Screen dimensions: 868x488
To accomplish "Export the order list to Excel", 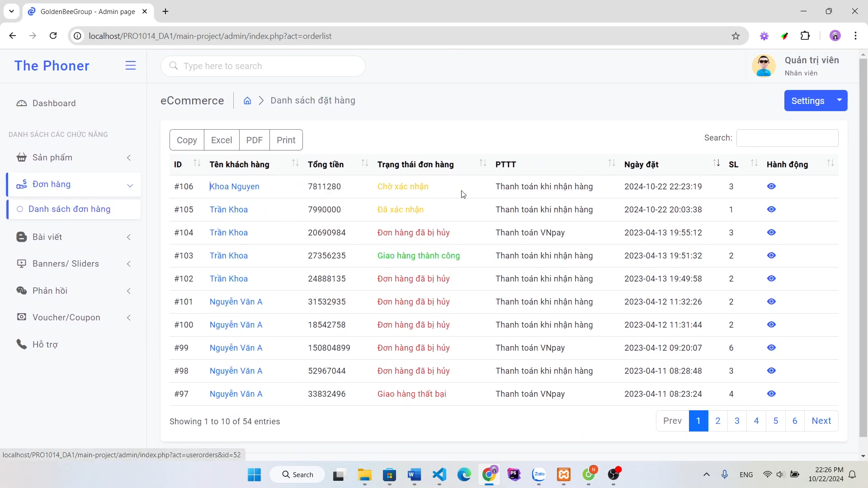I will [x=222, y=140].
